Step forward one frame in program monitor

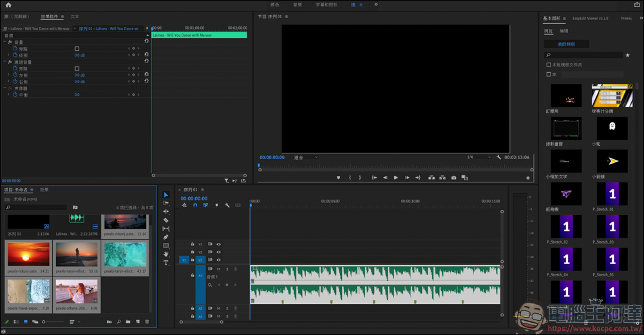[407, 178]
